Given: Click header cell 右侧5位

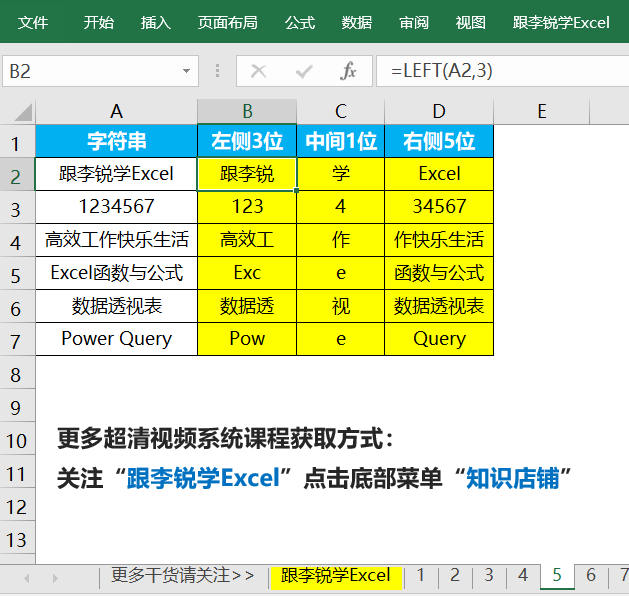Looking at the screenshot, I should [439, 141].
